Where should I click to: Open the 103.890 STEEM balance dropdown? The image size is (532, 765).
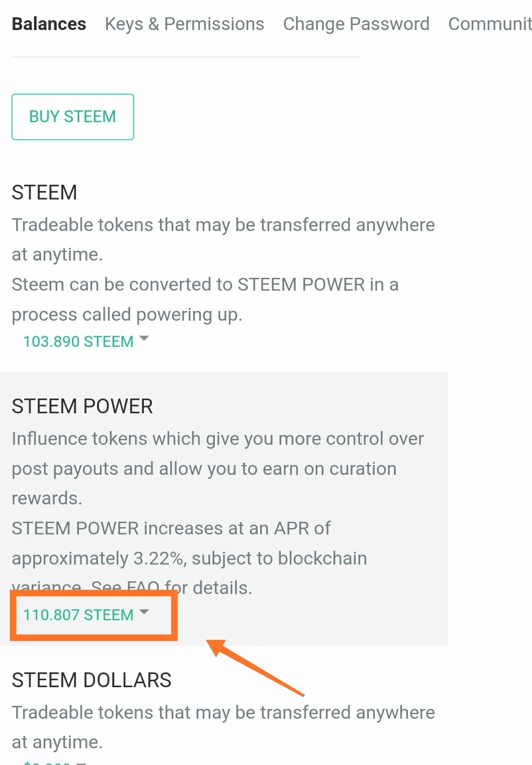78,341
